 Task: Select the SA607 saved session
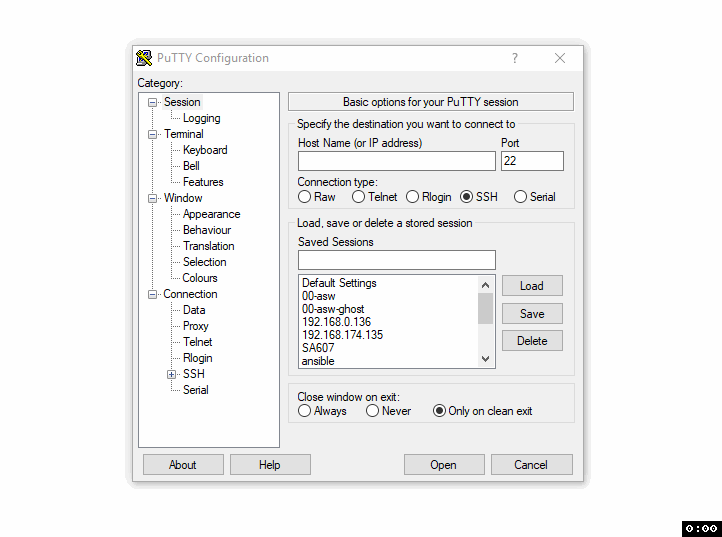pyautogui.click(x=318, y=348)
